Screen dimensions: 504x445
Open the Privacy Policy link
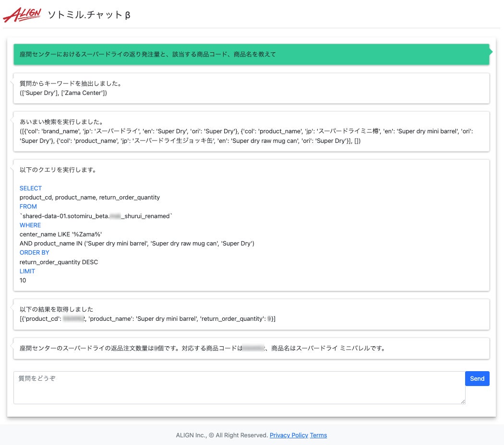pyautogui.click(x=288, y=435)
